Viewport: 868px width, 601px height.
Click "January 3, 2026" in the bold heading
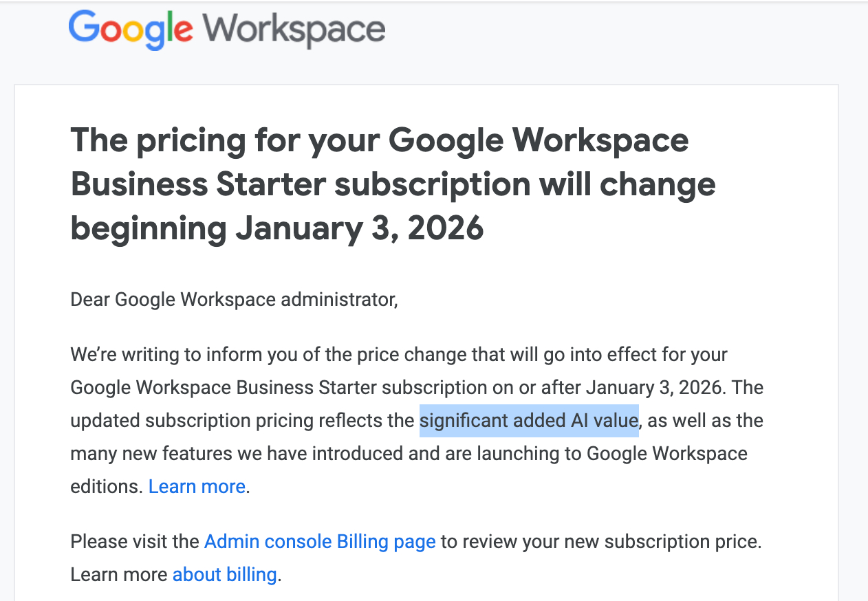360,228
